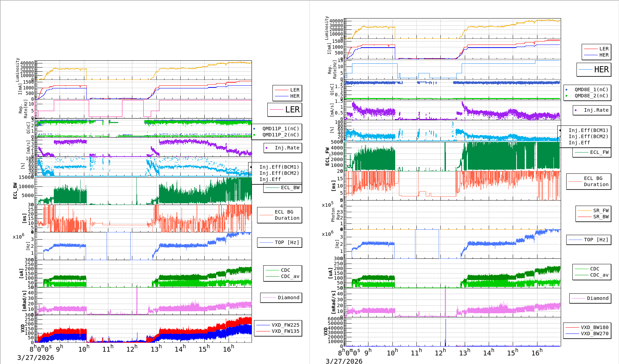619x364 pixels.
Task: Click the VXD_BW270 legend entry
Action: [594, 333]
